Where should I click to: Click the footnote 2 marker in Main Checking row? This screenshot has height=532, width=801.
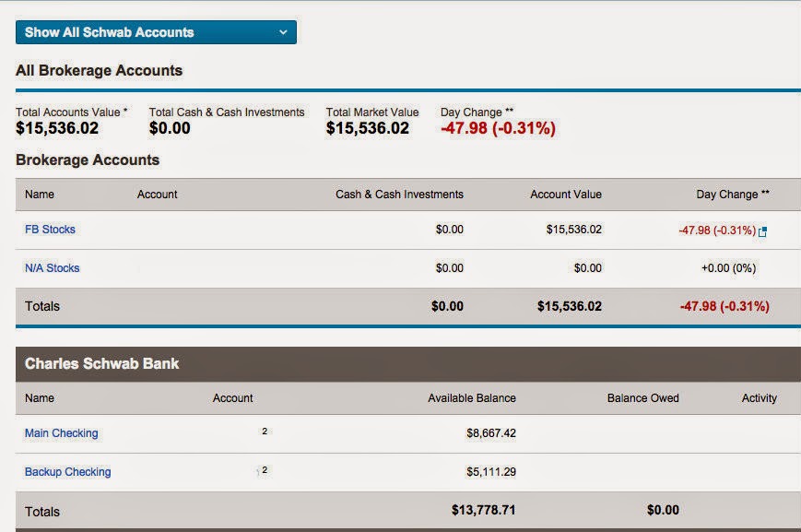pyautogui.click(x=265, y=431)
